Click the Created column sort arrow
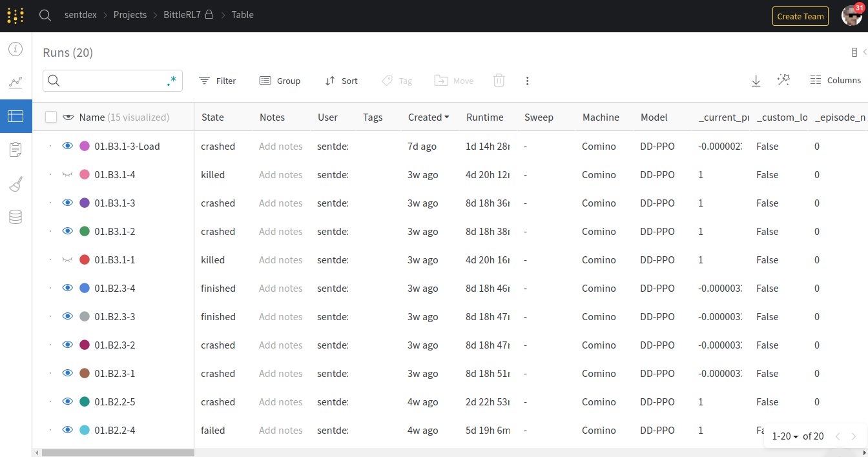Image resolution: width=868 pixels, height=457 pixels. (447, 117)
